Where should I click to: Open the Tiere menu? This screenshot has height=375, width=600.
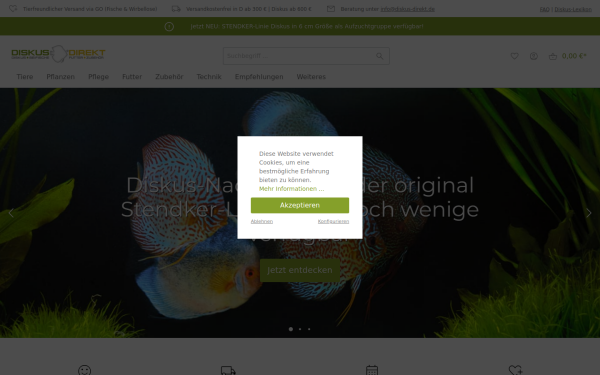pyautogui.click(x=24, y=77)
